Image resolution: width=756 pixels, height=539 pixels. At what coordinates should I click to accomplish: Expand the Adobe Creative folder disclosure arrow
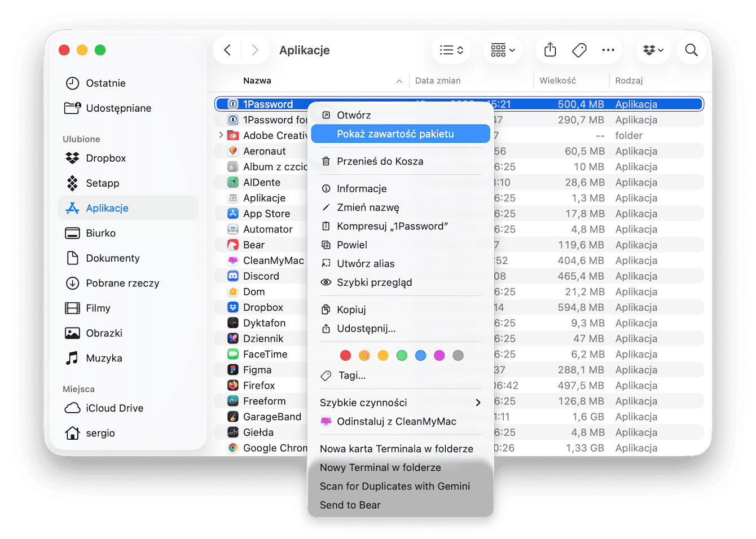point(221,135)
